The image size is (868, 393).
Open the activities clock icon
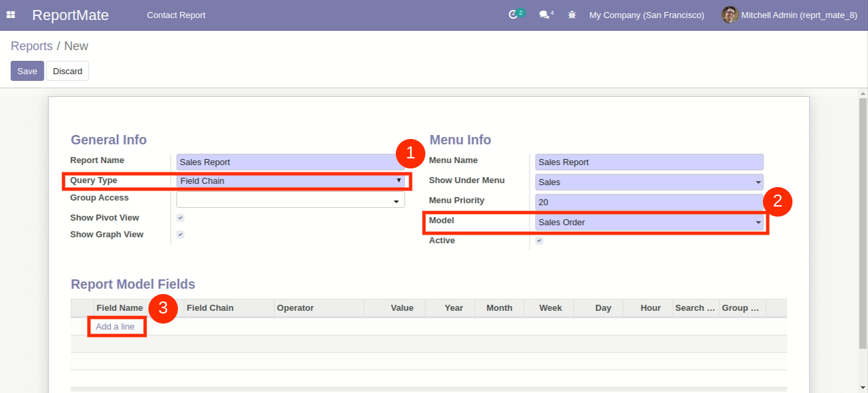pos(513,15)
